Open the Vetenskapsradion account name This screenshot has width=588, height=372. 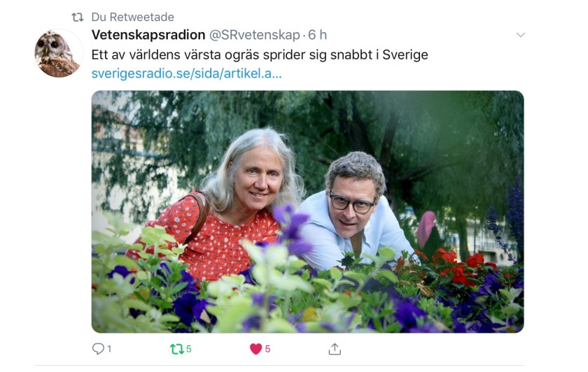[x=148, y=35]
